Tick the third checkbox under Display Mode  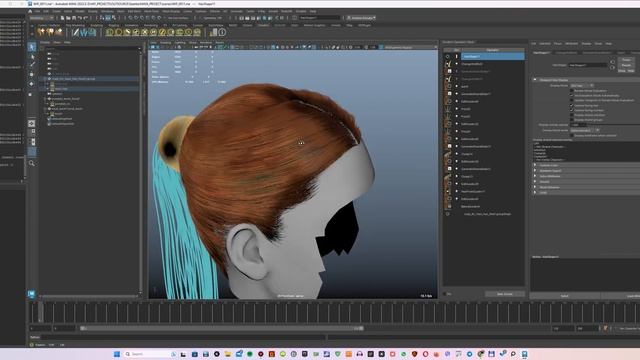[572, 100]
